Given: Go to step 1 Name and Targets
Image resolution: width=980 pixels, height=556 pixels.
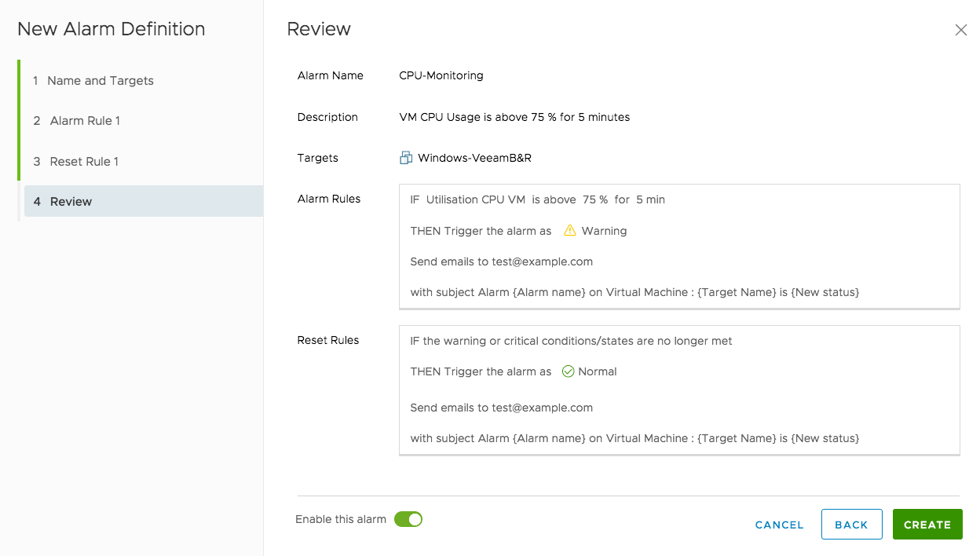Looking at the screenshot, I should pos(100,81).
